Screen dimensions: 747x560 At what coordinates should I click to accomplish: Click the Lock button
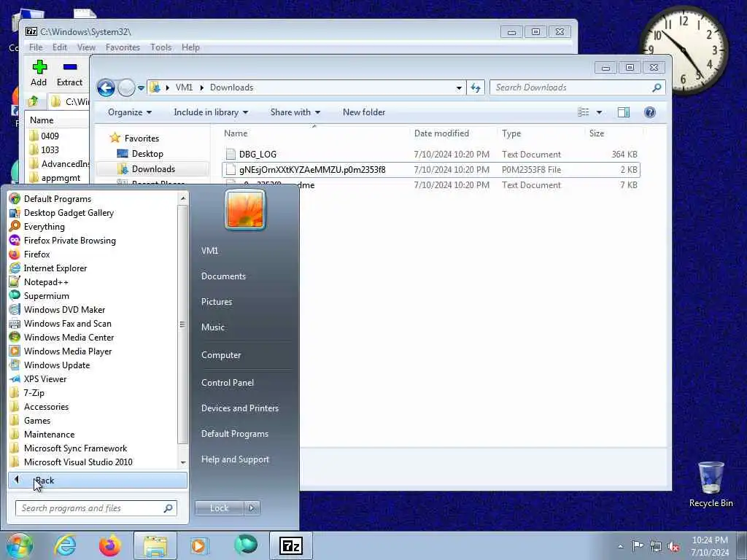click(220, 508)
